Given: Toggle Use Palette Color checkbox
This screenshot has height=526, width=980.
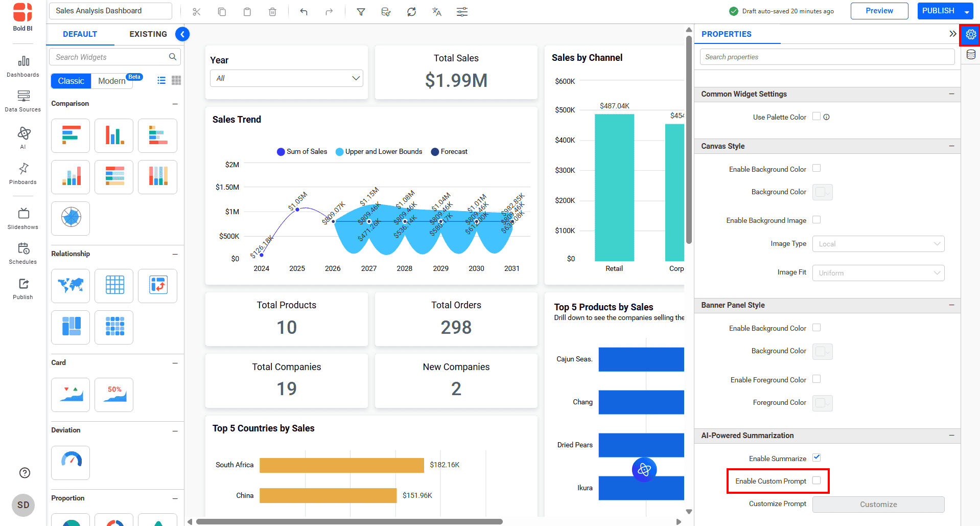Looking at the screenshot, I should point(816,117).
